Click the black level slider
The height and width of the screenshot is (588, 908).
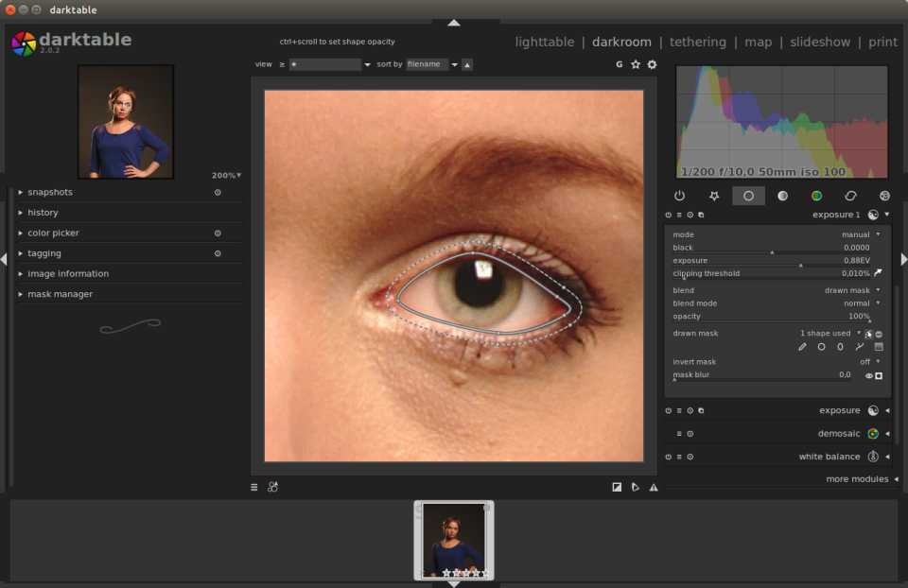coord(772,248)
